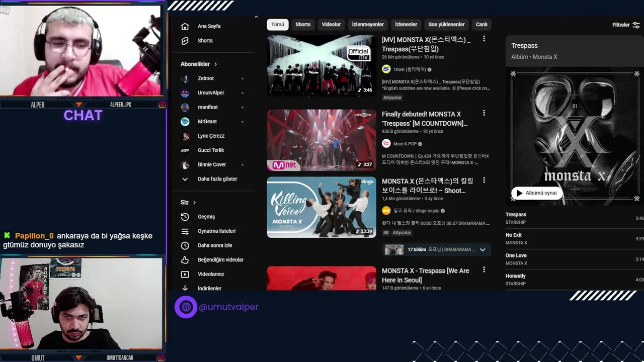Screen dimensions: 644x362
Task: Open dingo music channel avatar
Action: pos(386,211)
